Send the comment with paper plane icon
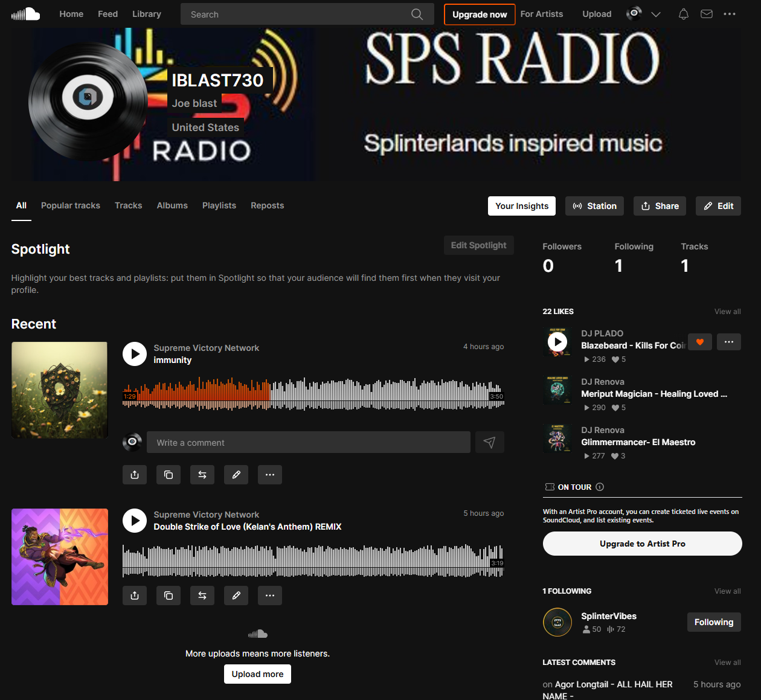 (x=490, y=442)
